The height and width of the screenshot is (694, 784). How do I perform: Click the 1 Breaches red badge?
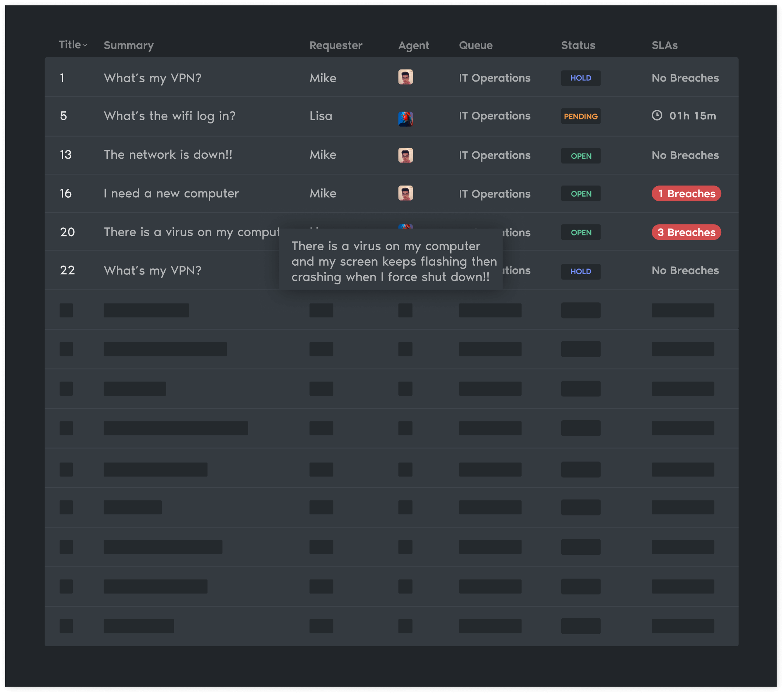[686, 194]
